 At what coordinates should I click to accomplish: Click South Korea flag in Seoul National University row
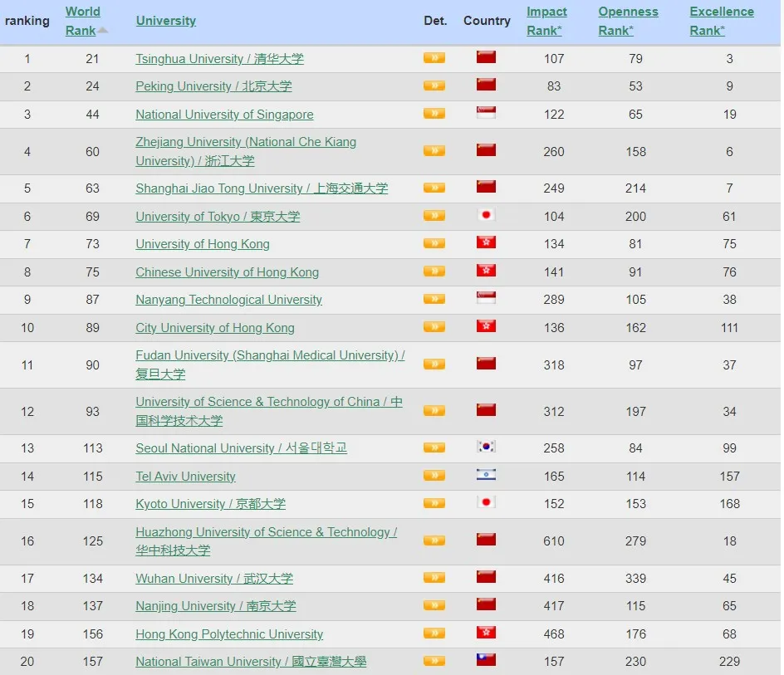486,447
